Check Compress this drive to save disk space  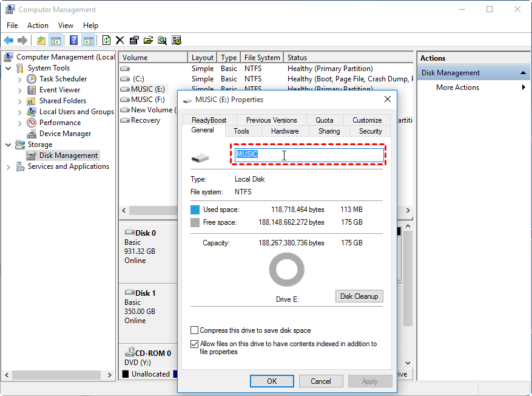(x=194, y=330)
